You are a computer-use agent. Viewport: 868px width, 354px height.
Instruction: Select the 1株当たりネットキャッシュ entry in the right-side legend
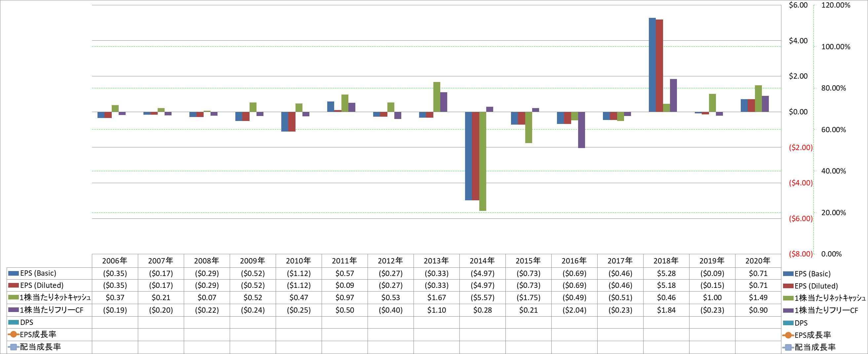(x=824, y=298)
